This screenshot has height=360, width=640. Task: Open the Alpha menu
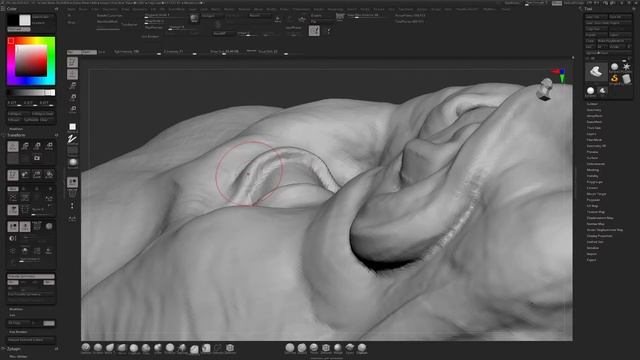(x=72, y=9)
